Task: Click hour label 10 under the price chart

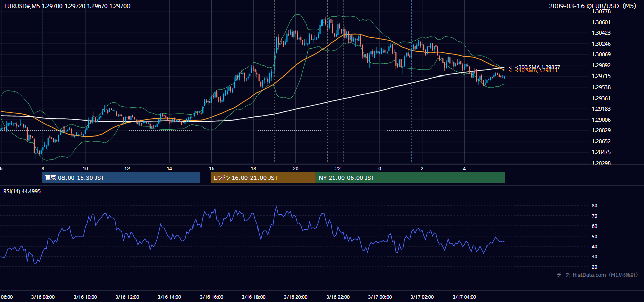Action: [85, 168]
